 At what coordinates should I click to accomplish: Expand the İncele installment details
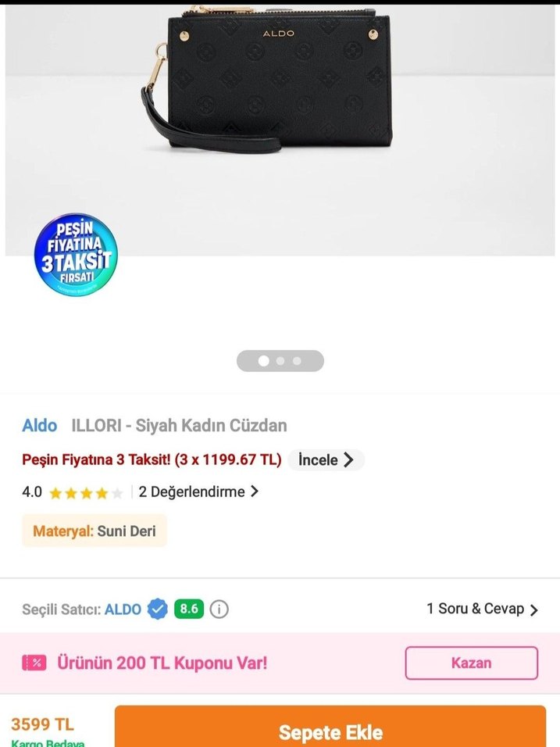pos(326,459)
